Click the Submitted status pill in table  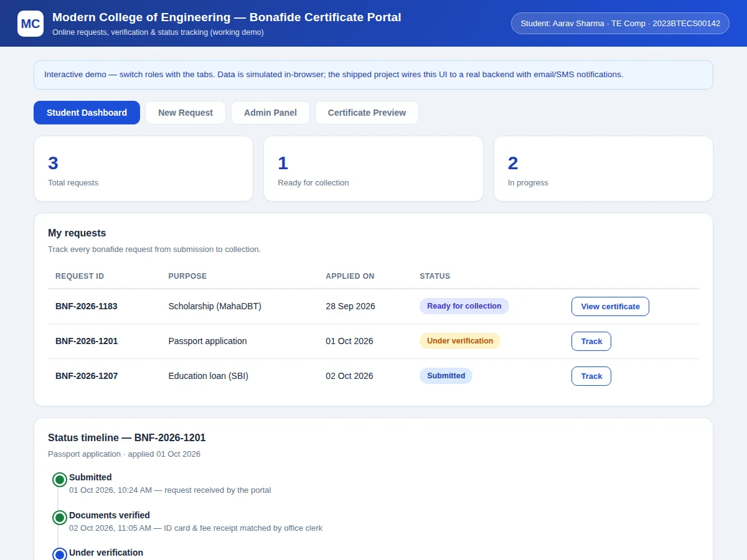click(x=446, y=376)
